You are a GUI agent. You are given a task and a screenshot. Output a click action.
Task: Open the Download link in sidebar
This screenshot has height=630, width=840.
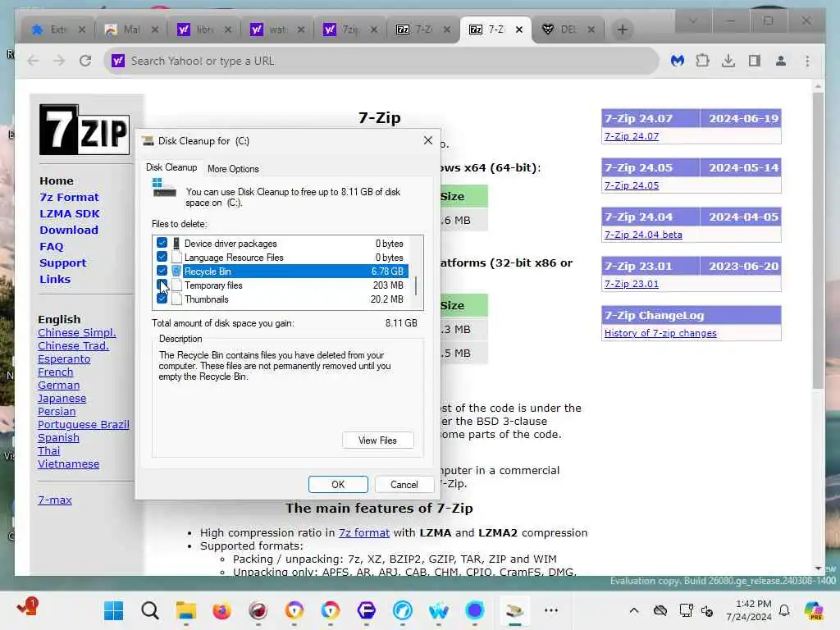click(69, 230)
